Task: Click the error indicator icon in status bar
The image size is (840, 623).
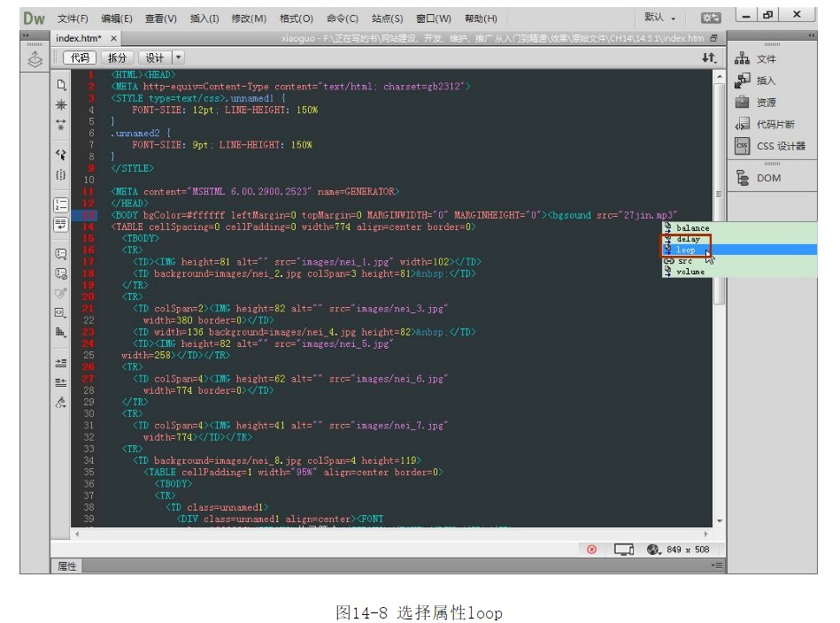Action: click(591, 550)
